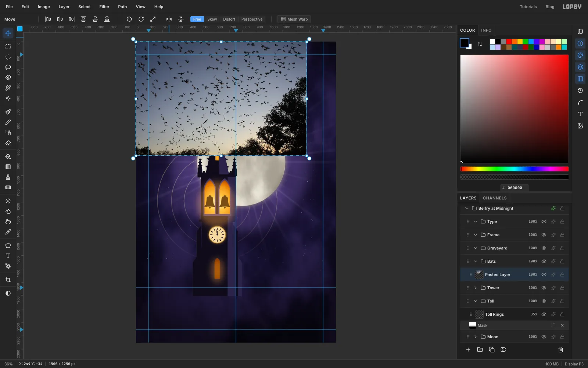Activate the Paint Bucket fill tool
The height and width of the screenshot is (368, 588).
(8, 156)
